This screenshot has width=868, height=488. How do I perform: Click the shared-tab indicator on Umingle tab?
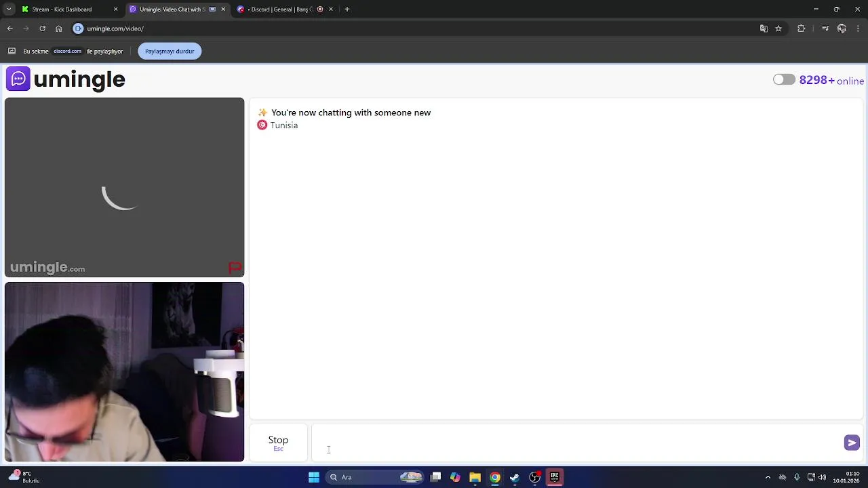212,9
